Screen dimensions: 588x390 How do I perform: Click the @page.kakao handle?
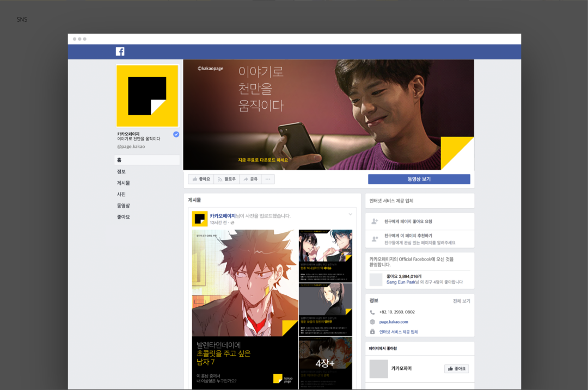[131, 146]
